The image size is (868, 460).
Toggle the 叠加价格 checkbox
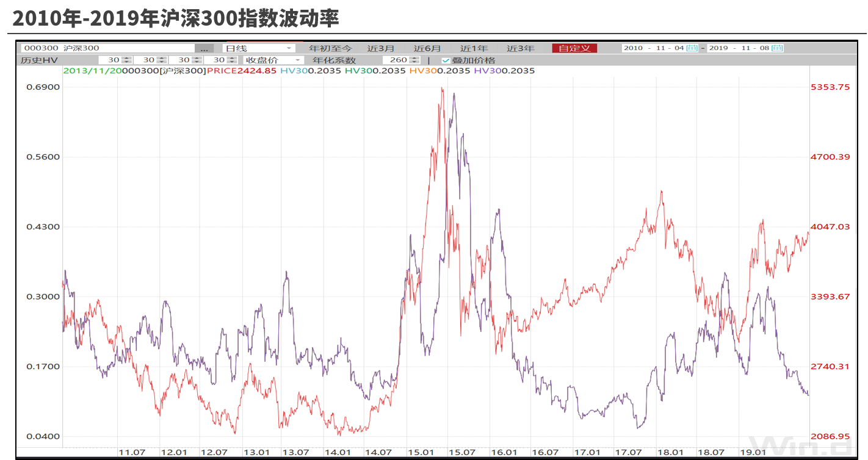pos(446,60)
